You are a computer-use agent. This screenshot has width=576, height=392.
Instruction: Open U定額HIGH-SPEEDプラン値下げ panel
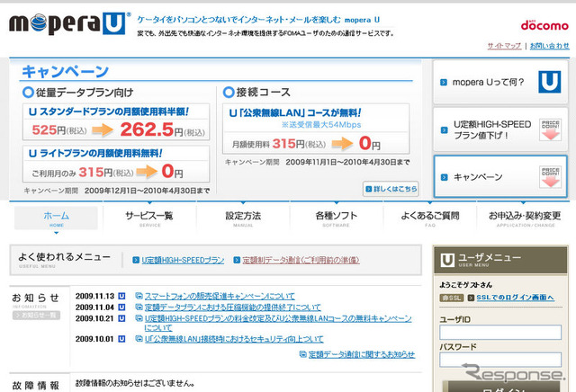coord(500,129)
